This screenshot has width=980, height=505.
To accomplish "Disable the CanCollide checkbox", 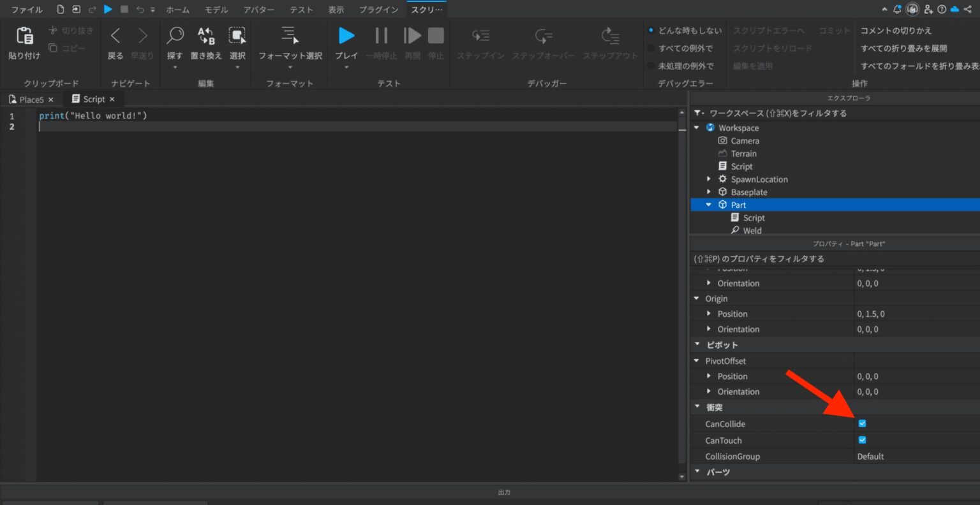I will (x=862, y=423).
